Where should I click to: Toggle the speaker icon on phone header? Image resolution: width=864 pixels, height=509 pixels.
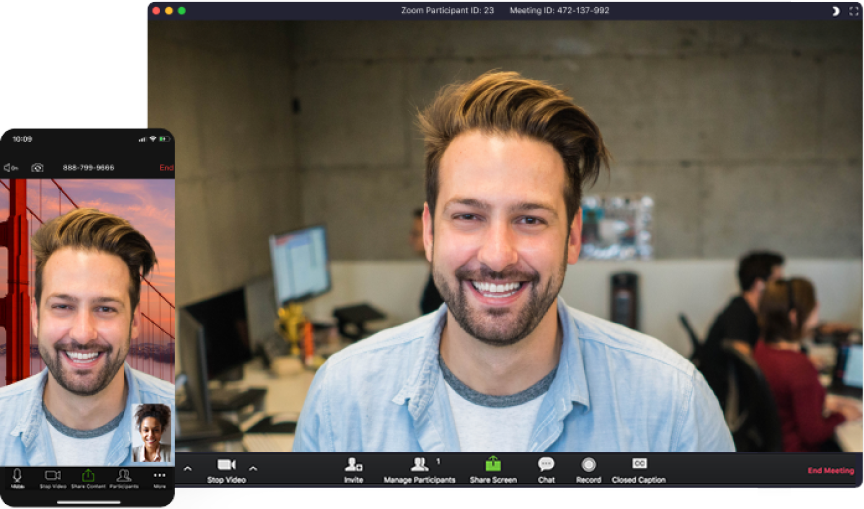(10, 167)
